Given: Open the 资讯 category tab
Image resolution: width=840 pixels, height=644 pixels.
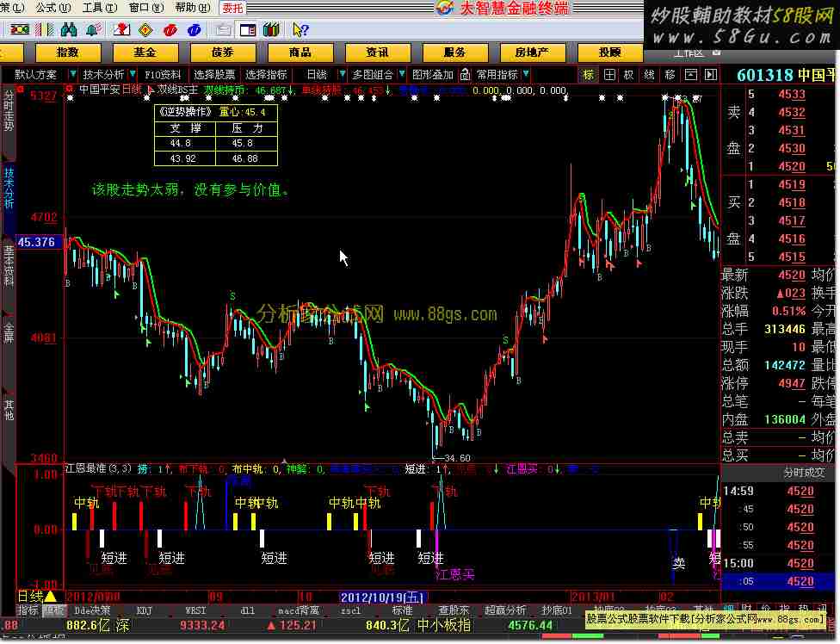Looking at the screenshot, I should (378, 53).
